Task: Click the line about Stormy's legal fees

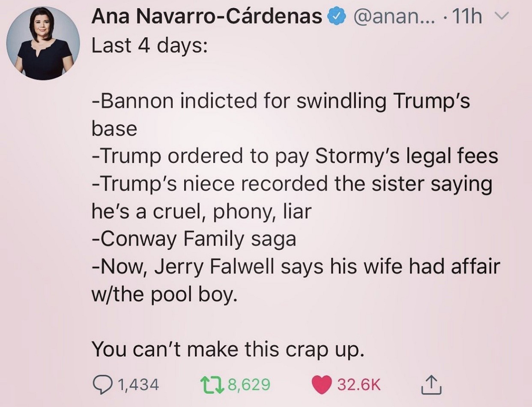Action: (x=295, y=156)
